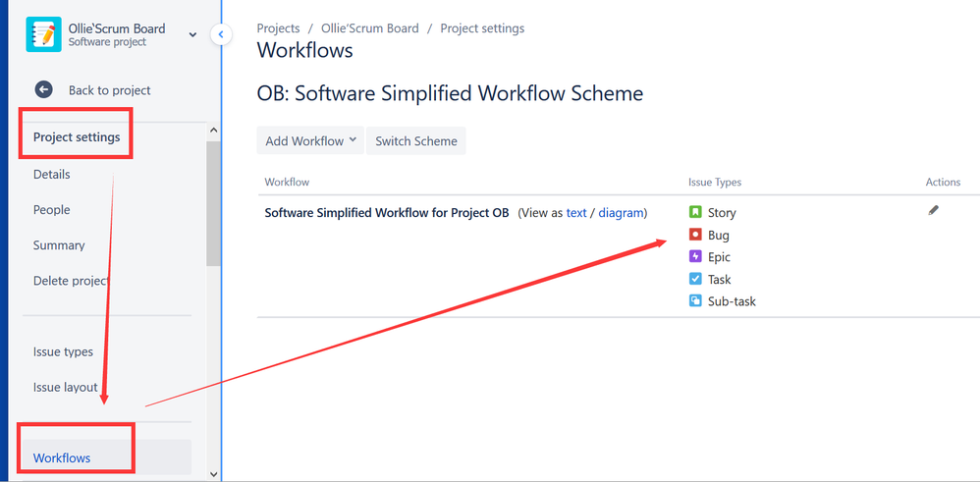The image size is (980, 482).
Task: Open the Summary settings page
Action: coord(59,245)
